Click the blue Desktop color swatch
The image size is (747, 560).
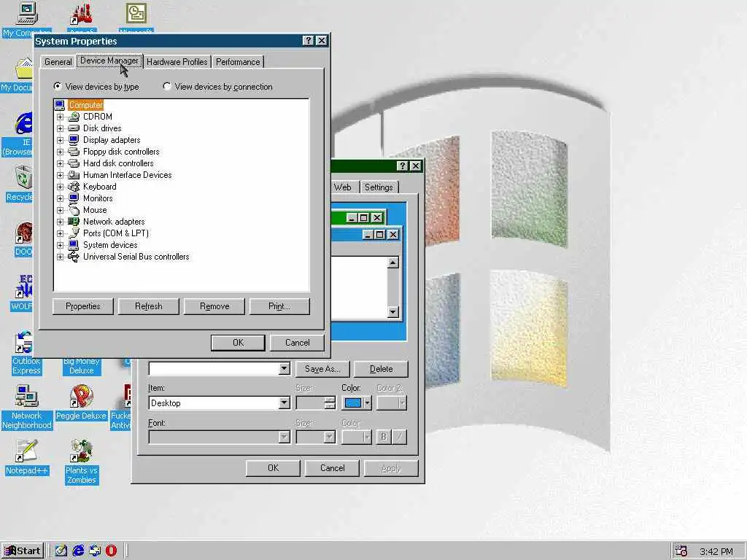(x=353, y=402)
